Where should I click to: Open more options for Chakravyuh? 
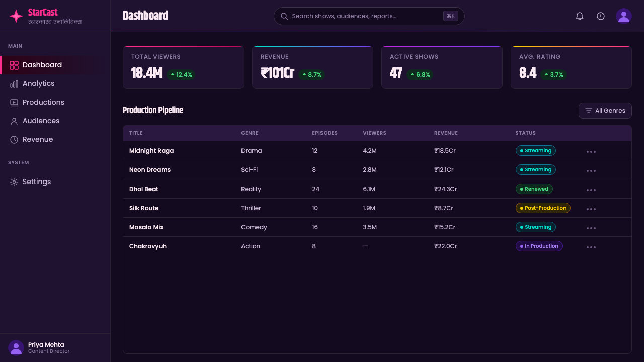[x=591, y=247]
